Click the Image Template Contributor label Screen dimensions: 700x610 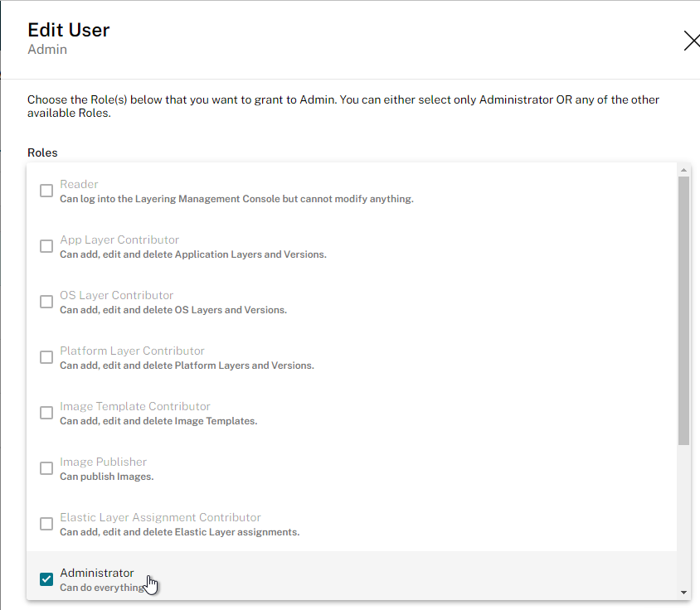[135, 406]
